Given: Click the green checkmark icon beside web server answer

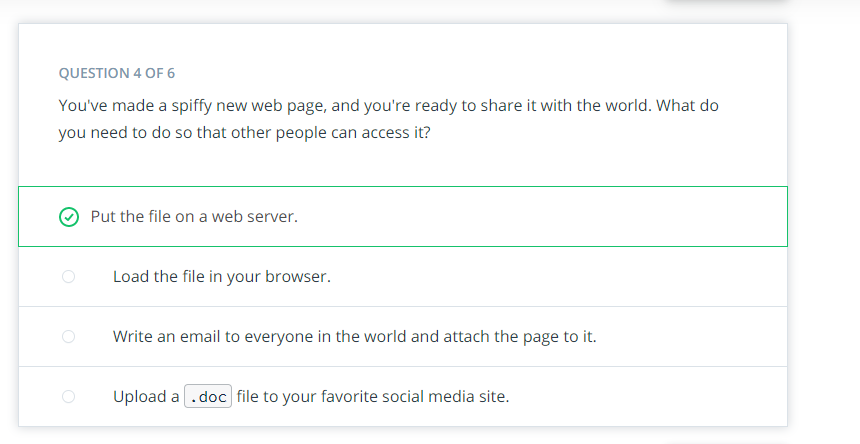Looking at the screenshot, I should coord(69,217).
